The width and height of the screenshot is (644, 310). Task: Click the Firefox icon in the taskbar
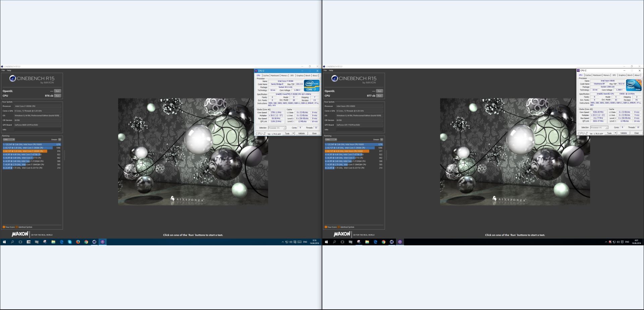(x=78, y=242)
